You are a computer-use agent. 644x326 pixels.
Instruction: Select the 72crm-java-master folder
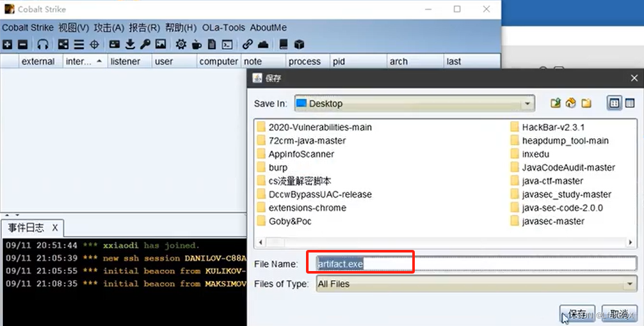point(302,141)
